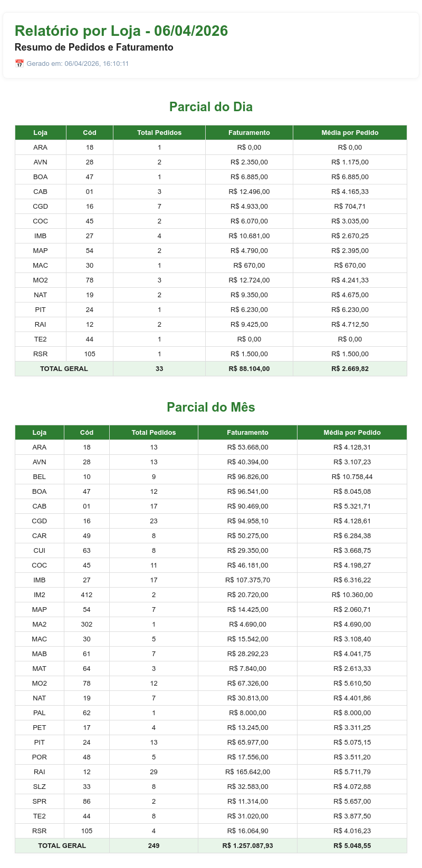This screenshot has height=868, width=422.
Task: Click the Parcial do Dia heading
Action: [211, 107]
